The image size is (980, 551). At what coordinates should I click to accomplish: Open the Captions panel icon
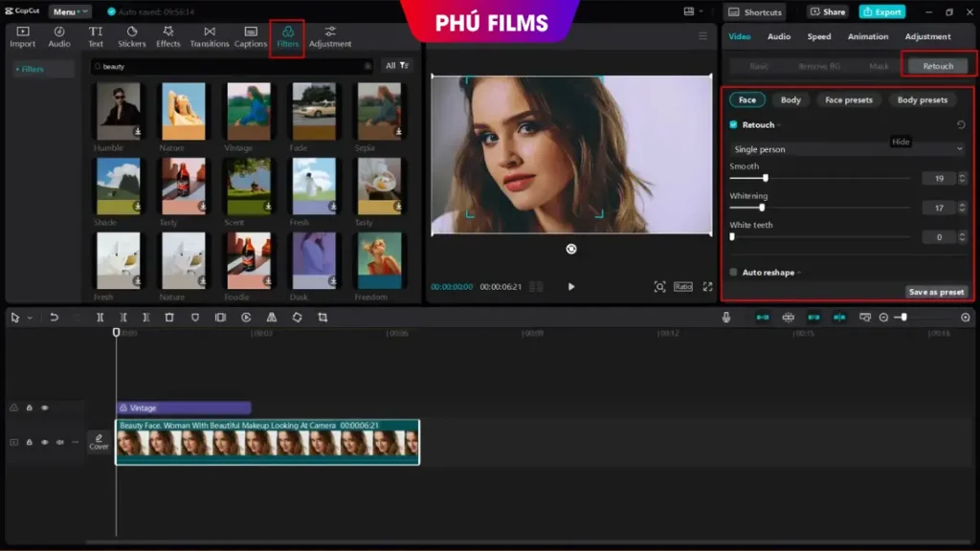[251, 37]
